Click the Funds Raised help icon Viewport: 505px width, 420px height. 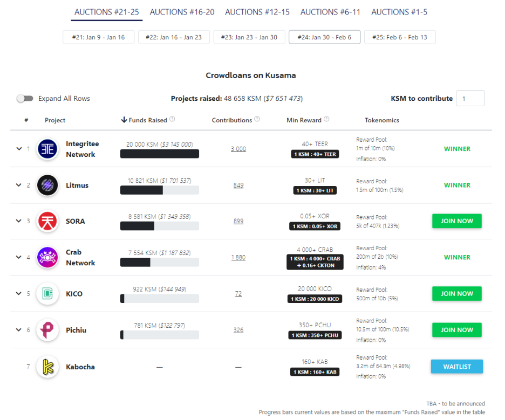172,119
